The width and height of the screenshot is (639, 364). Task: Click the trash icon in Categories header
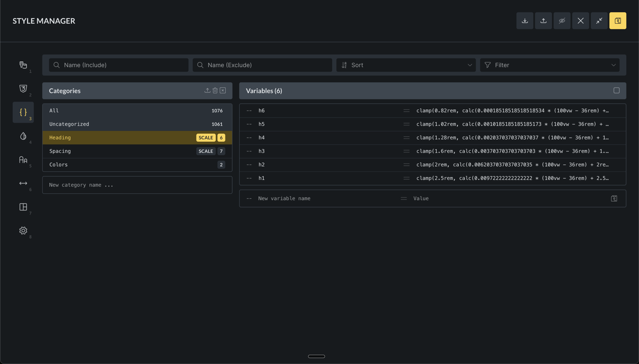tap(215, 91)
